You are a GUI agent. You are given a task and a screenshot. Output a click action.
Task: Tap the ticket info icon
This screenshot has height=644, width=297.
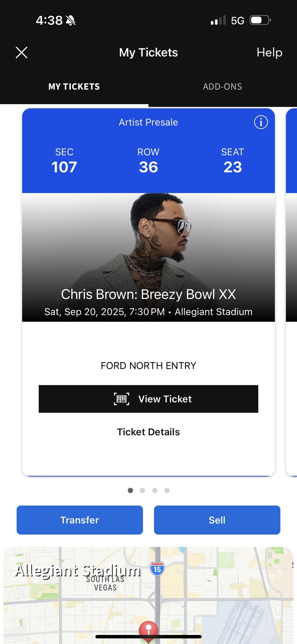click(x=261, y=122)
